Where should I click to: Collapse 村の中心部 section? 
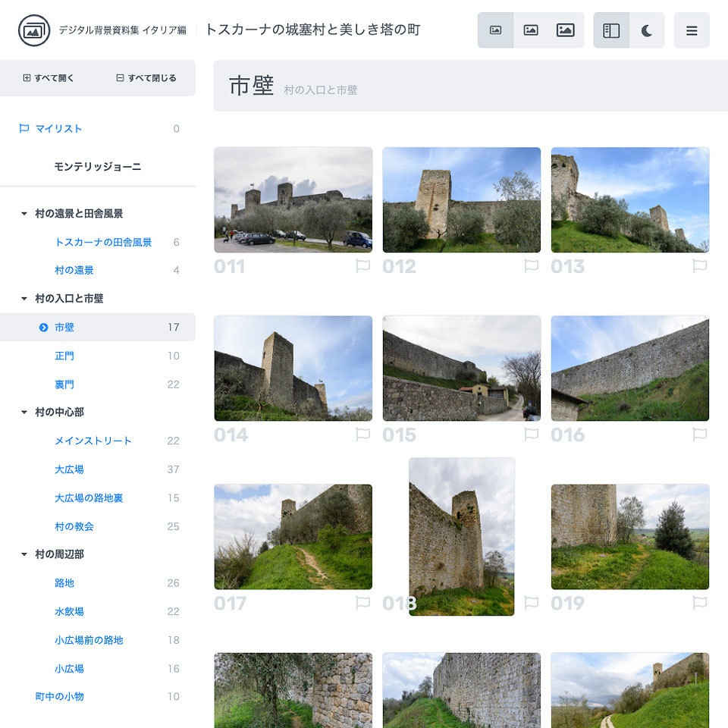pyautogui.click(x=24, y=413)
